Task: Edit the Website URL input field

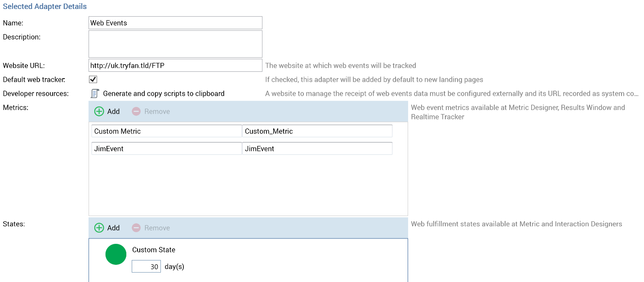Action: (x=175, y=66)
